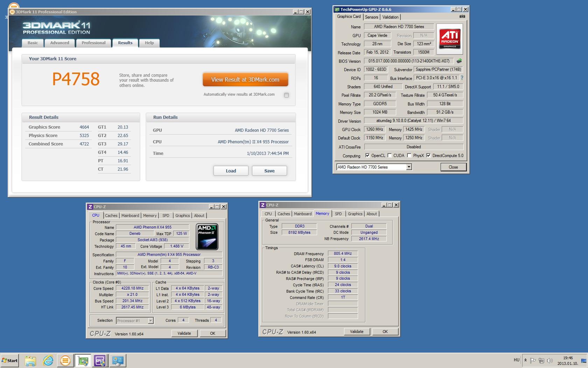Click the Action Center flag tray icon
588x368 pixels.
(x=533, y=360)
